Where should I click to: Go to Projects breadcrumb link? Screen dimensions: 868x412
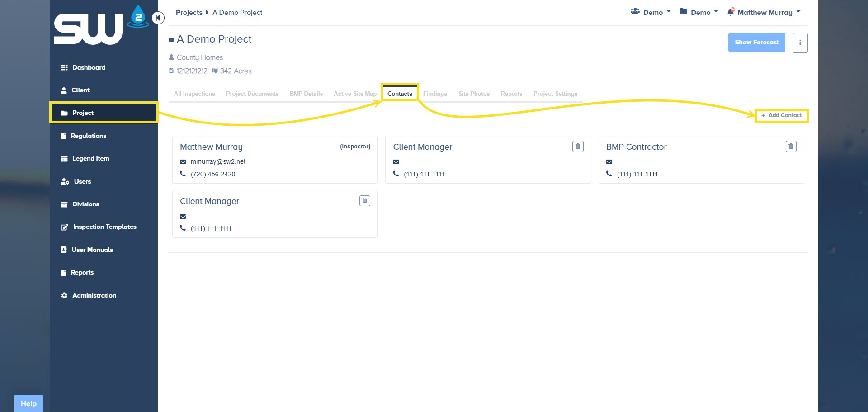189,13
